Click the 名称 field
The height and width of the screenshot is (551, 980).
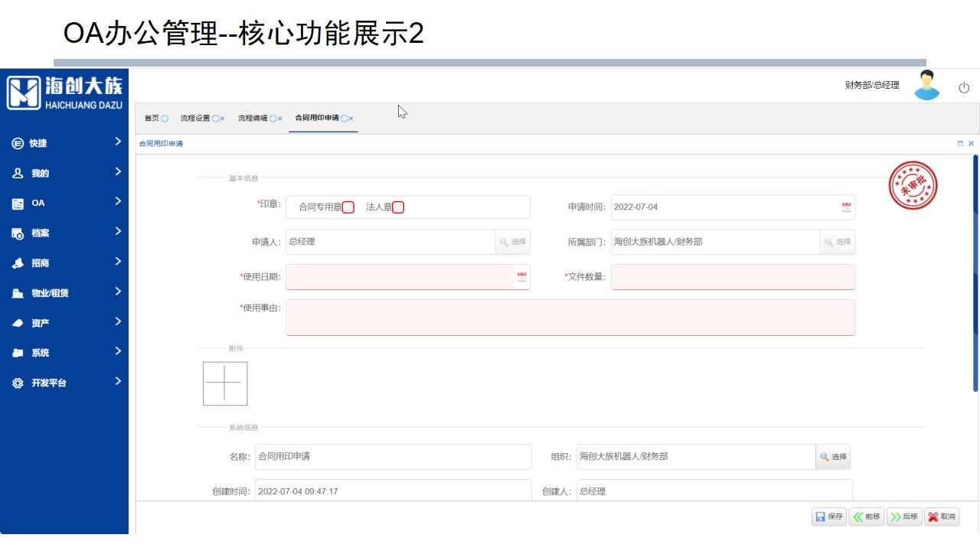tap(394, 457)
